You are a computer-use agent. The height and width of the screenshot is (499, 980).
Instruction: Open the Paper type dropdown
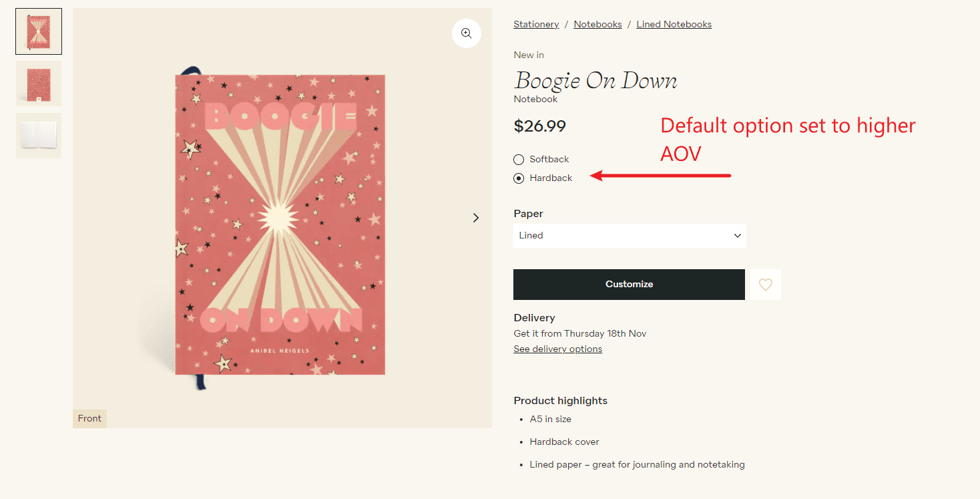click(630, 236)
